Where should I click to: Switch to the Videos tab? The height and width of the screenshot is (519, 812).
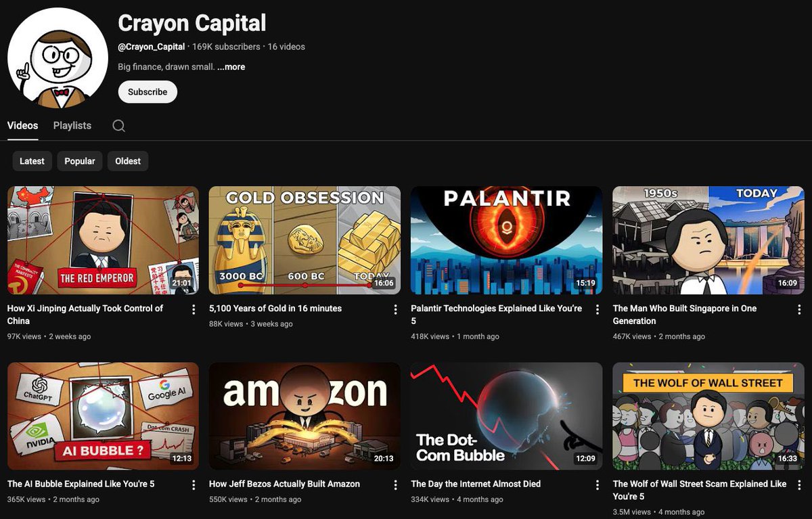pyautogui.click(x=23, y=126)
